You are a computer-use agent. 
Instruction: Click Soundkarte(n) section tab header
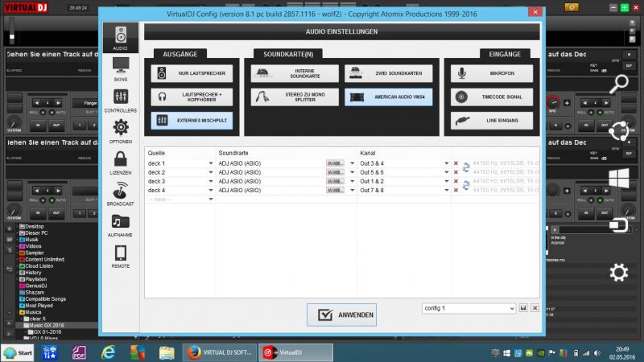[x=288, y=54]
